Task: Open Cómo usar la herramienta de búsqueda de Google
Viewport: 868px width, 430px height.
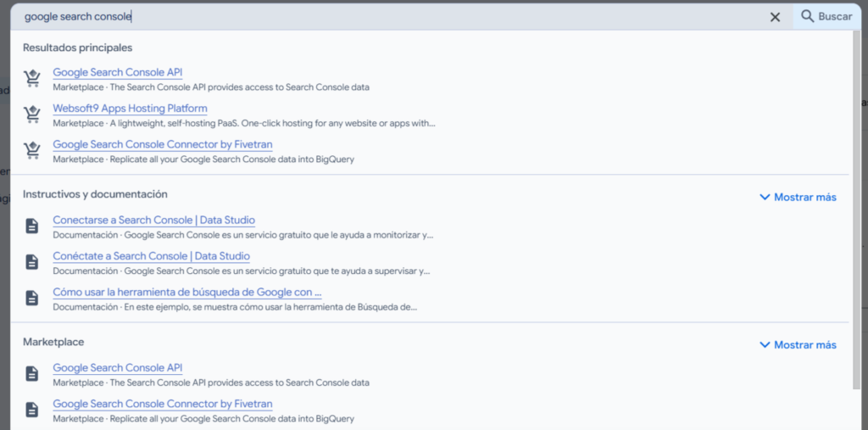Action: point(187,293)
